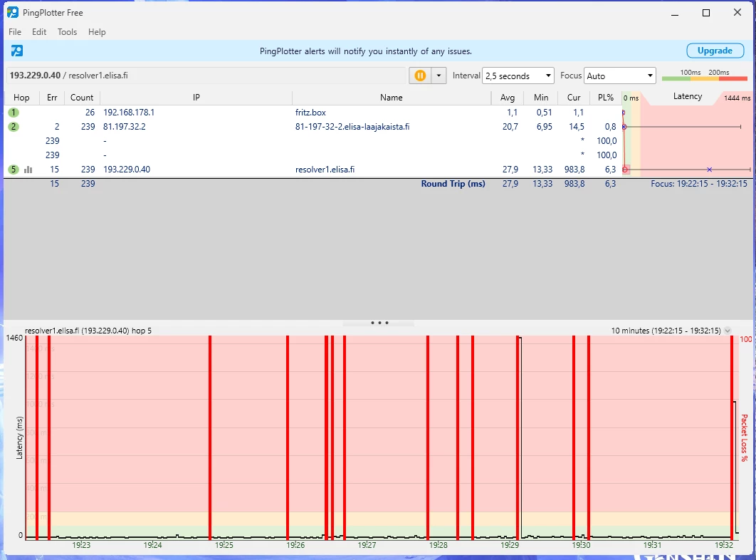Click the hop 1 green number badge

[x=14, y=113]
